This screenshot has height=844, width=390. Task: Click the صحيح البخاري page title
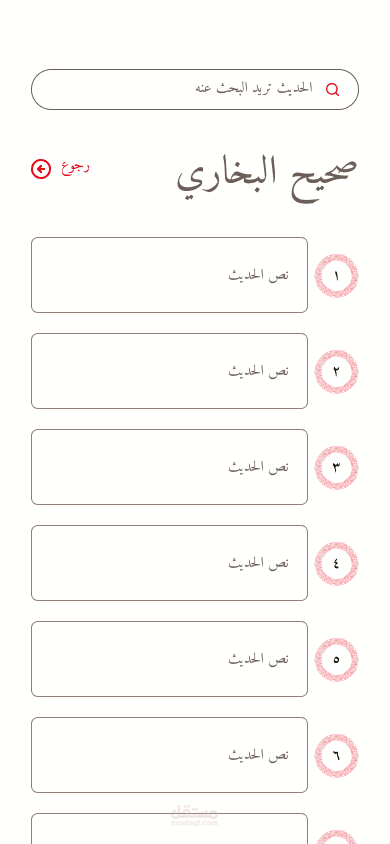[x=267, y=175]
